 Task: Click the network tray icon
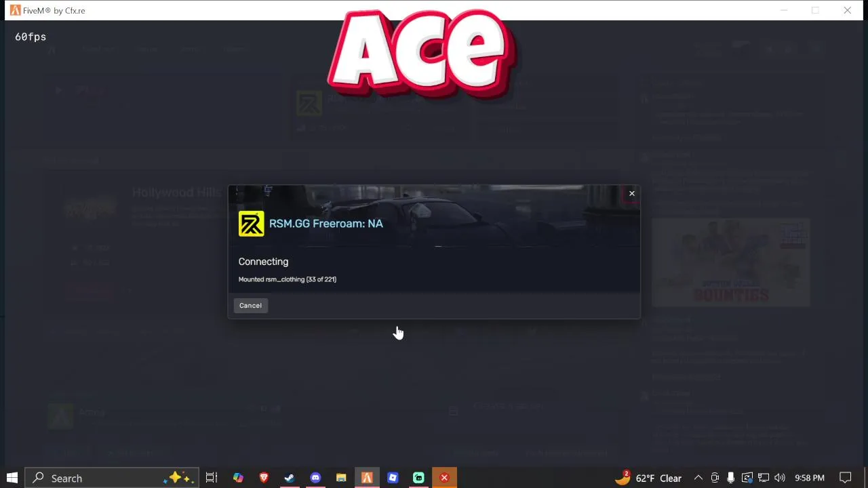[764, 478]
